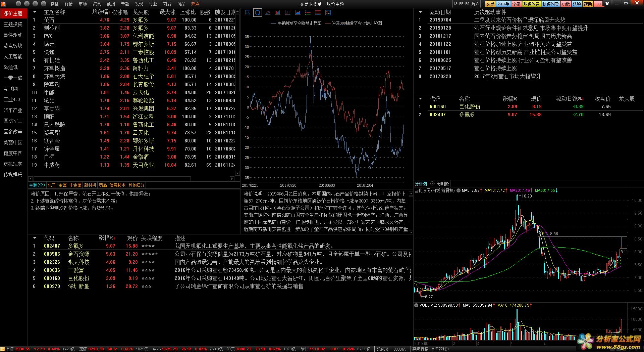Sort by 驱动日涨% column header
The height and width of the screenshot is (352, 644).
pos(569,99)
